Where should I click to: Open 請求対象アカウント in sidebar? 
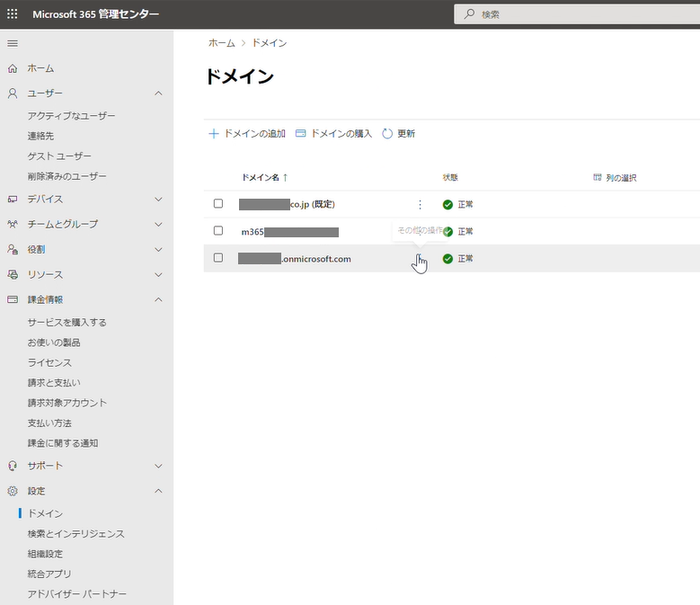67,403
